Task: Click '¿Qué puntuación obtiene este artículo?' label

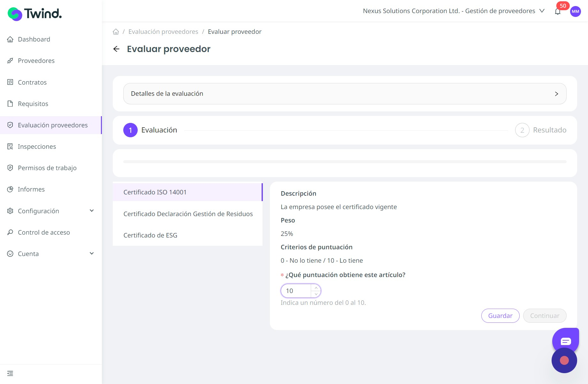Action: (345, 275)
